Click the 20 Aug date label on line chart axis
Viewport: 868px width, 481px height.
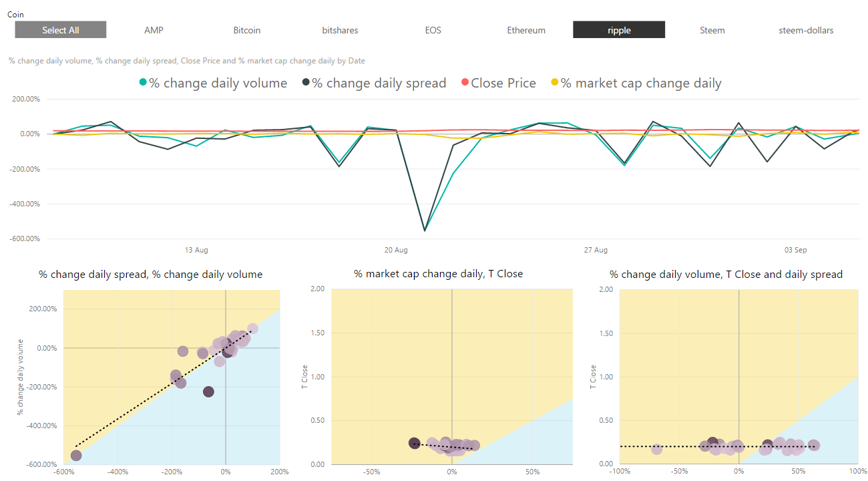coord(396,250)
